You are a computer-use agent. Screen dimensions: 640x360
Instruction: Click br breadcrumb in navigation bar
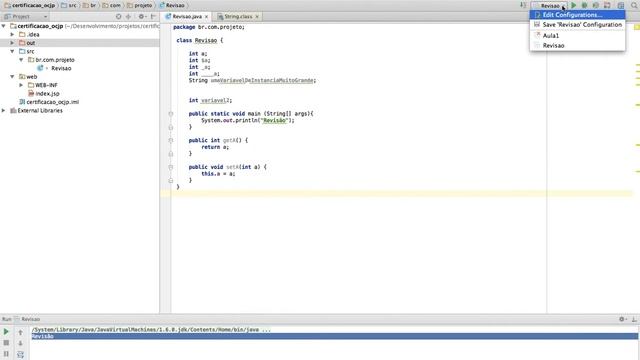(90, 5)
